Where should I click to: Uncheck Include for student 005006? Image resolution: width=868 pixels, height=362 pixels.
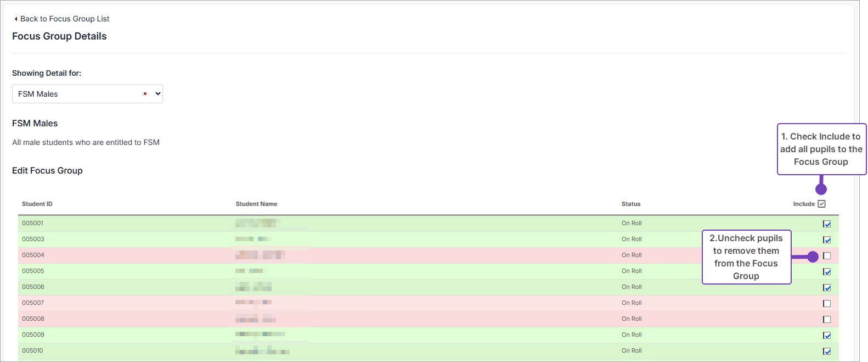[x=827, y=287]
